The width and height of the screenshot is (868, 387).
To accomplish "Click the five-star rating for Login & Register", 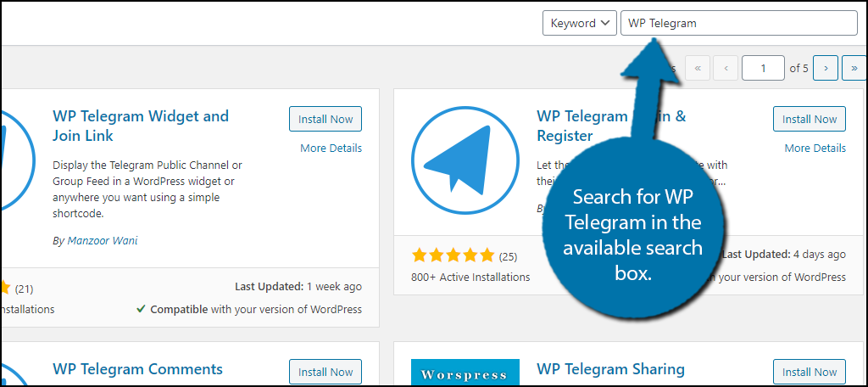I will [x=453, y=255].
